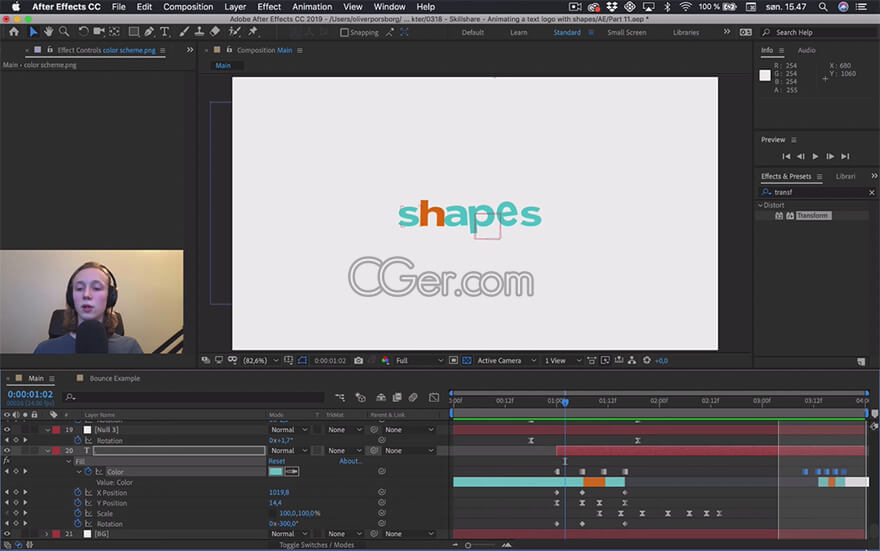880x551 pixels.
Task: Switch to the Bounce Example timeline tab
Action: pyautogui.click(x=114, y=379)
